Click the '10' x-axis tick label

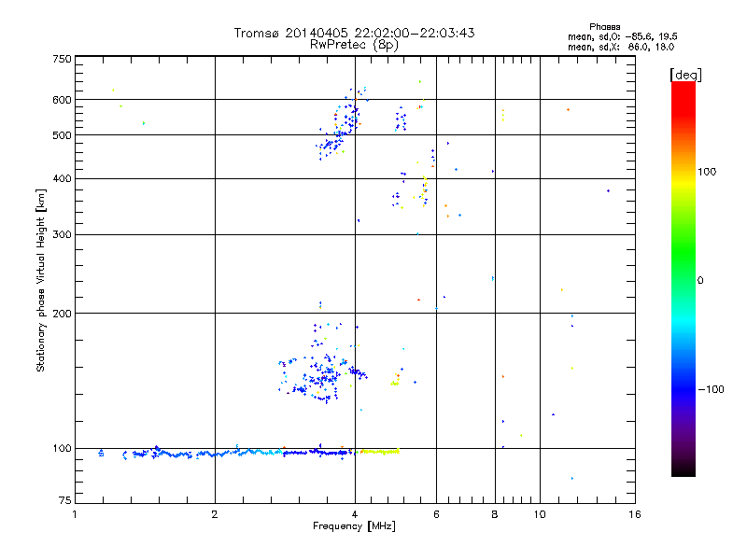point(540,514)
